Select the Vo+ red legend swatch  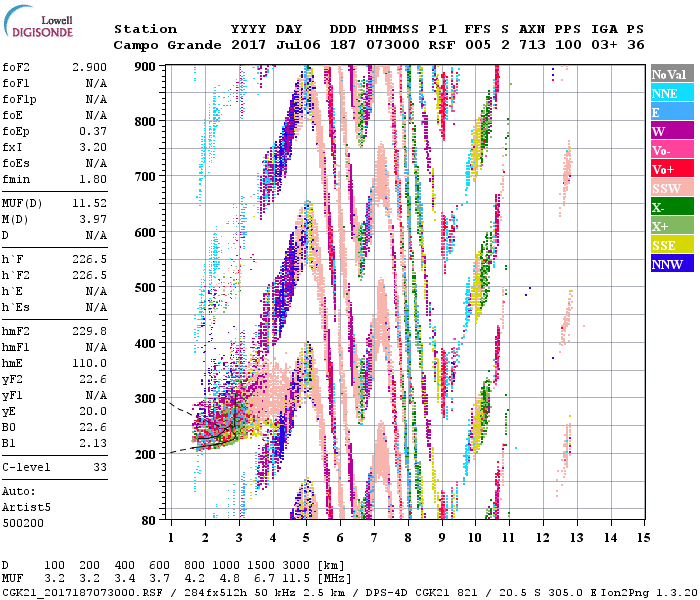(x=672, y=169)
